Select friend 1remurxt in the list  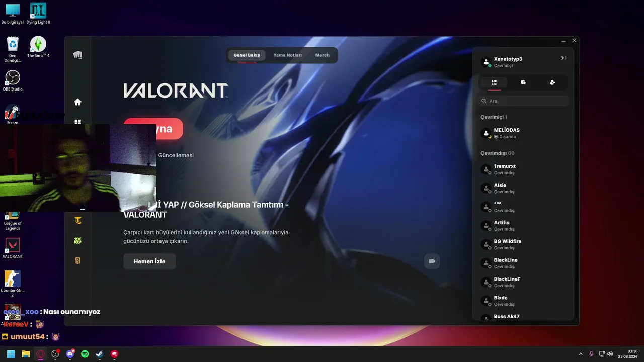coord(523,169)
